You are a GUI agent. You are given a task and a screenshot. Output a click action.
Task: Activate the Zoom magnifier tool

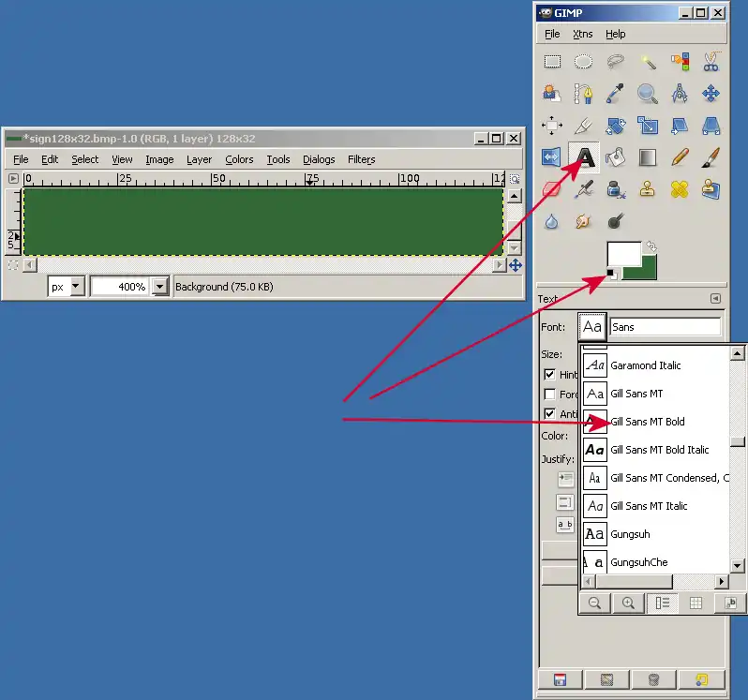[x=648, y=93]
